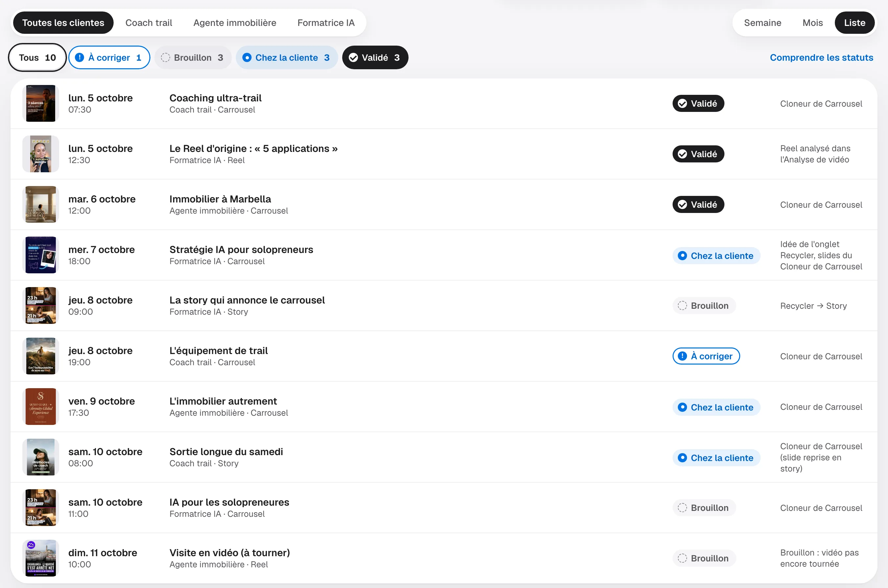Click Brouillon badge on La story row

[x=704, y=305]
